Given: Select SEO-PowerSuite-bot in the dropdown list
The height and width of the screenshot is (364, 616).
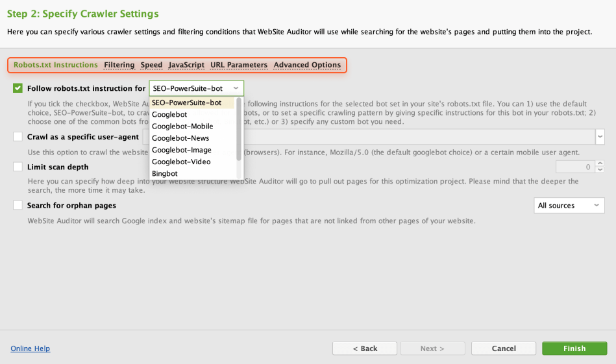Looking at the screenshot, I should pos(193,103).
